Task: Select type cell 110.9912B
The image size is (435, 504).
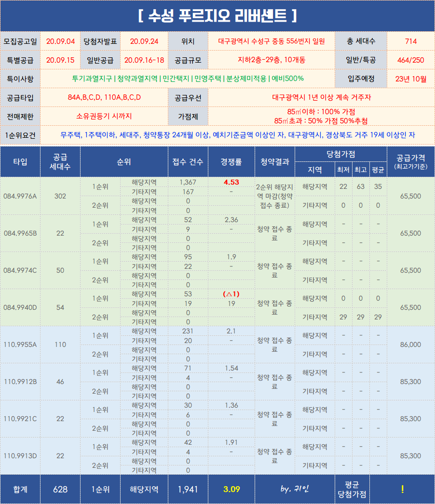Action: click(20, 382)
